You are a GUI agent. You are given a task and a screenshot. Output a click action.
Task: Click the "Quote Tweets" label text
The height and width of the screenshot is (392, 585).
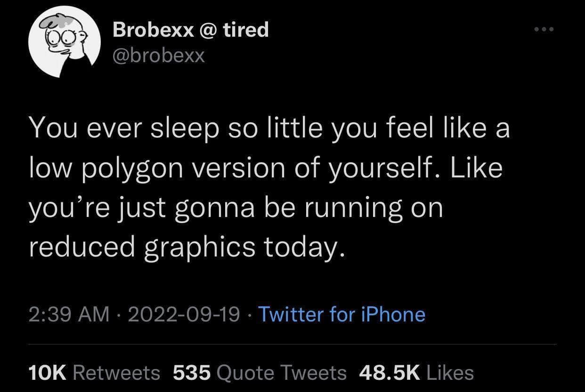pos(281,373)
